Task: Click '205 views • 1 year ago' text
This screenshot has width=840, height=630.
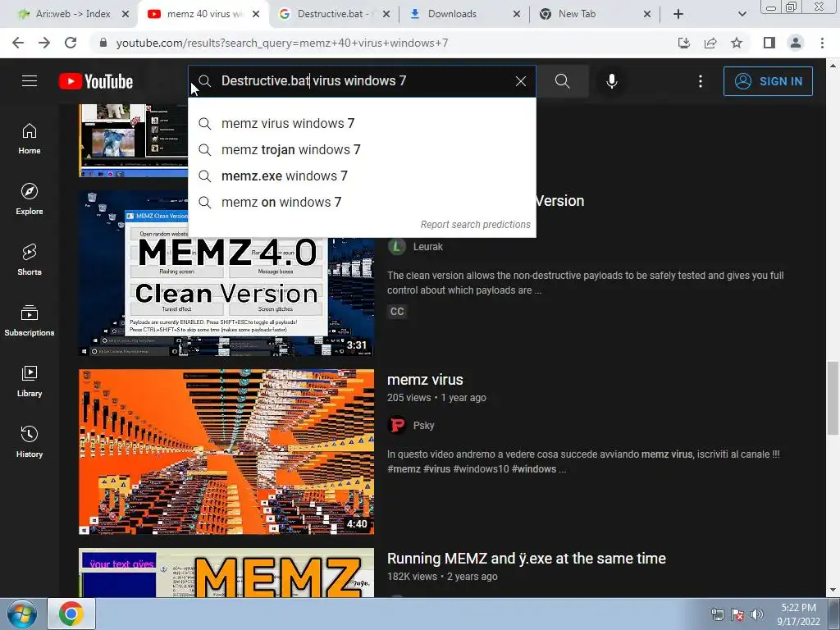Action: [436, 398]
